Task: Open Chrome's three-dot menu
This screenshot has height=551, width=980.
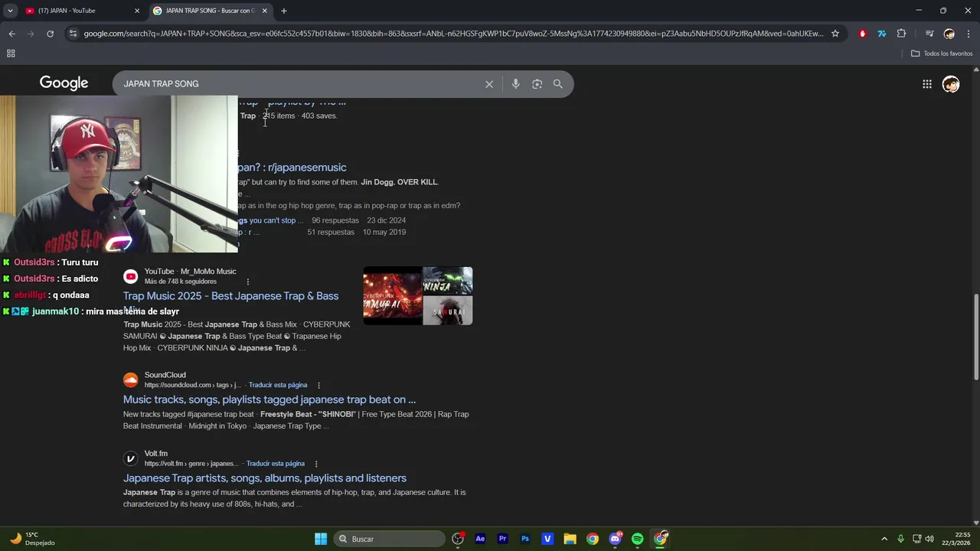Action: click(x=969, y=34)
